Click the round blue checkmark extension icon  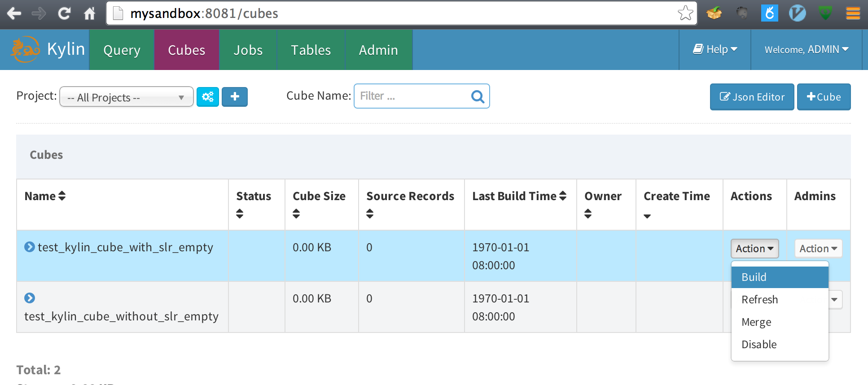pyautogui.click(x=798, y=13)
